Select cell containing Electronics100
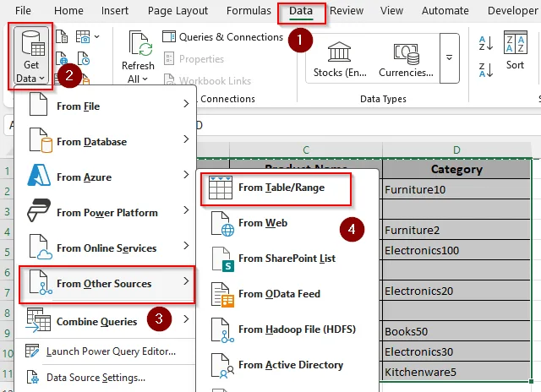The width and height of the screenshot is (541, 392). click(456, 251)
